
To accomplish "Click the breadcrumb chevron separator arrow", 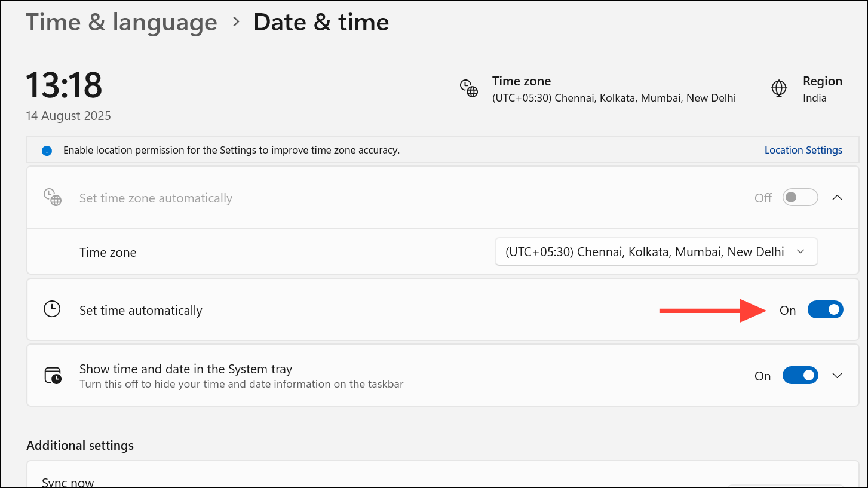I will point(236,22).
